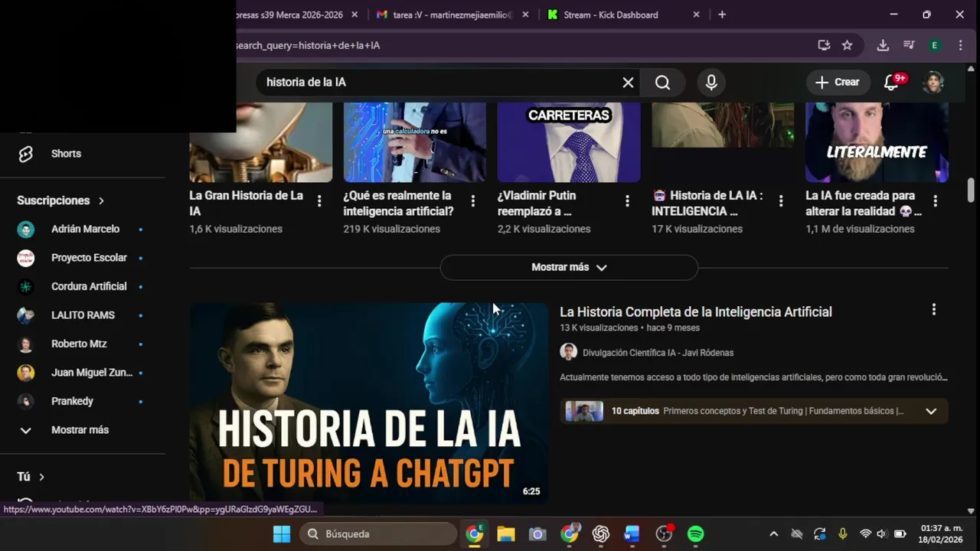Screen dimensions: 980x551
Task: Open the Tú section chevron
Action: (x=41, y=477)
